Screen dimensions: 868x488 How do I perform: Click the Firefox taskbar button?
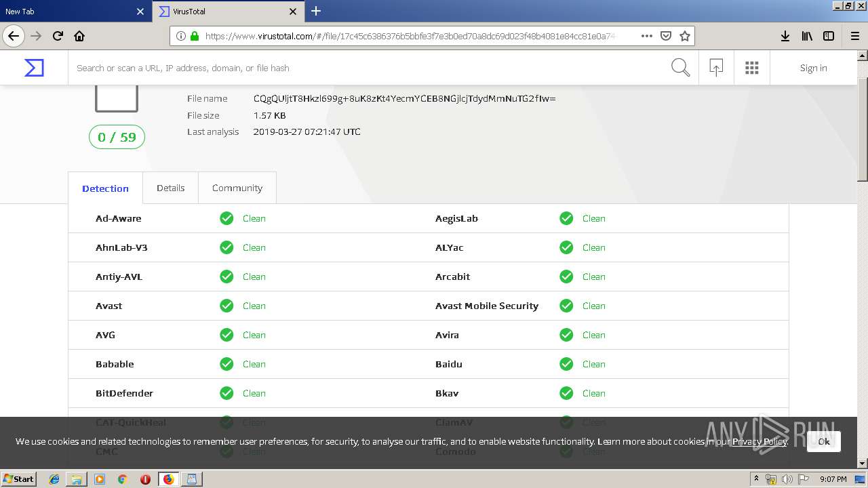(168, 479)
